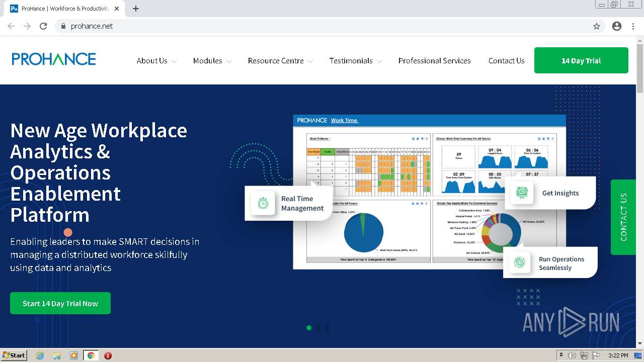644x362 pixels.
Task: Click New Age Workplace Analytics headline
Action: (99, 172)
